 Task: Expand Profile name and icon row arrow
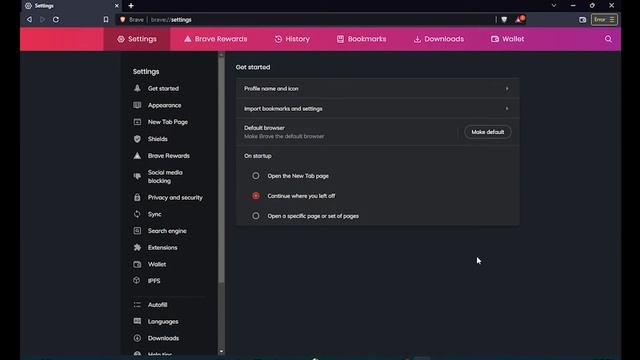[x=507, y=89]
